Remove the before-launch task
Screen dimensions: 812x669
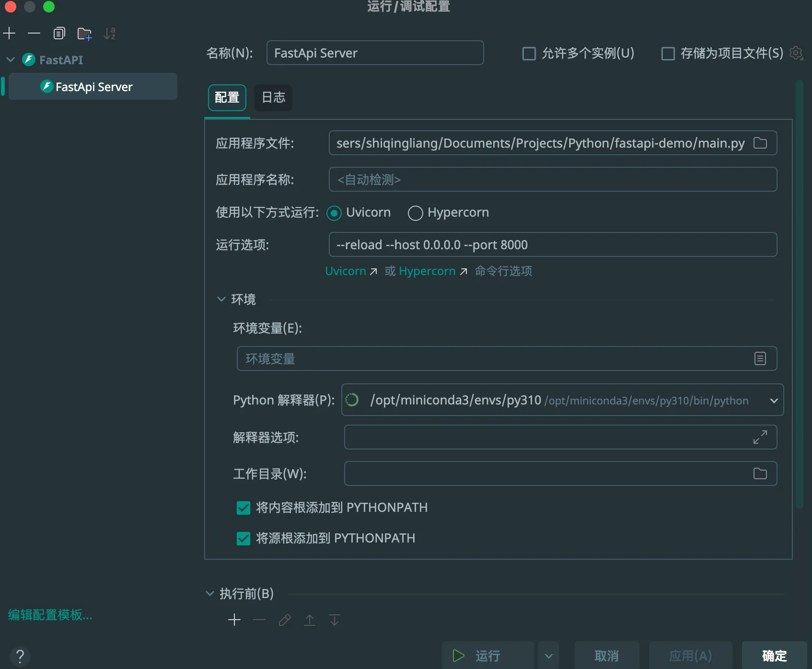(259, 620)
